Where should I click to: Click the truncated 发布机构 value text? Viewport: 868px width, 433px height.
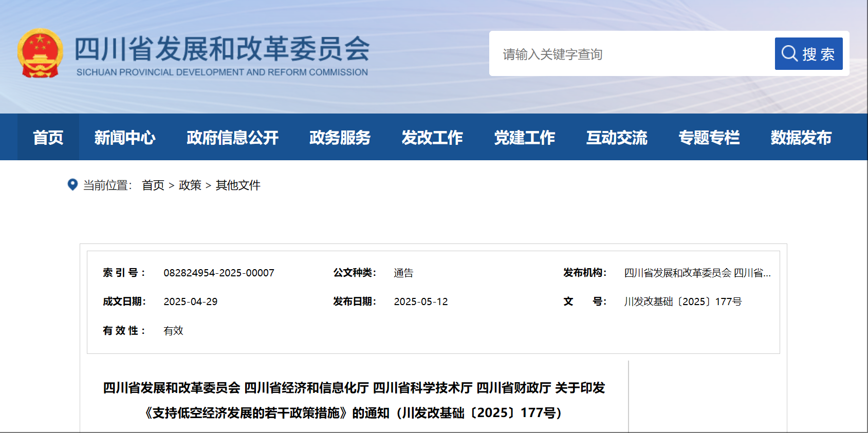697,273
